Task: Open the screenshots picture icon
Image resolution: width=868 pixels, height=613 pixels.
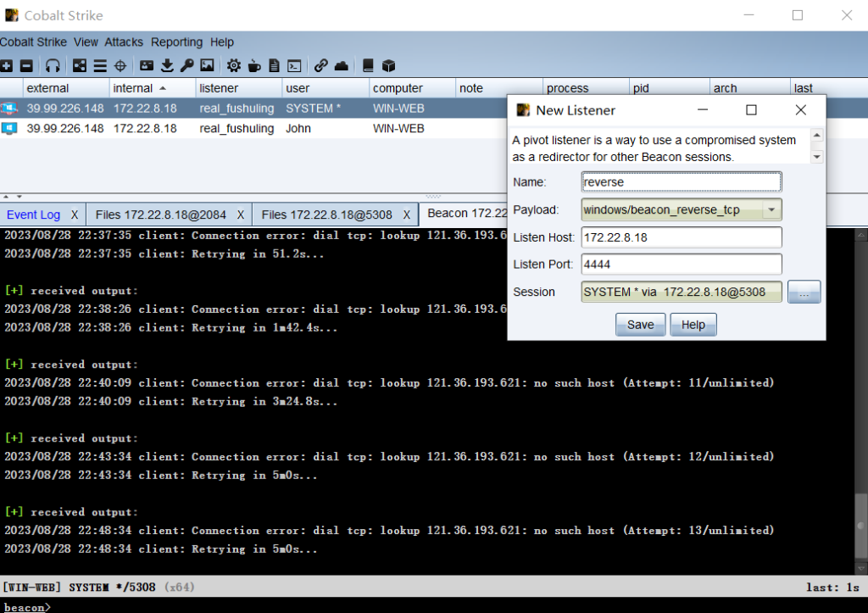Action: [x=207, y=65]
